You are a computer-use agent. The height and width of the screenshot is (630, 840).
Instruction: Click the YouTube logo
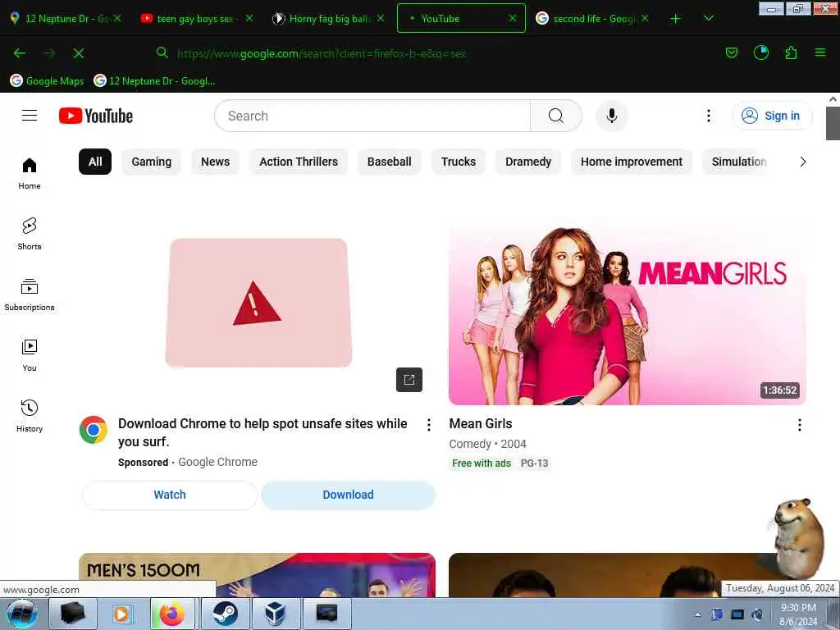point(96,116)
